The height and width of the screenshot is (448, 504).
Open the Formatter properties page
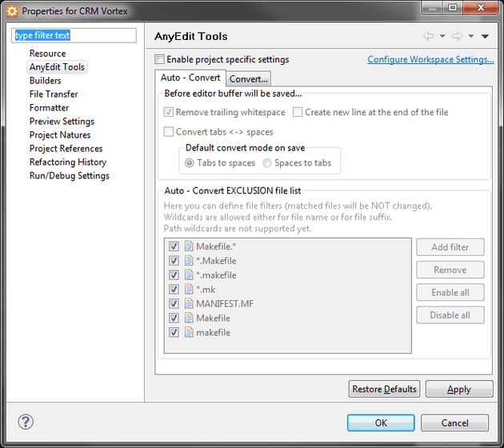click(x=49, y=108)
